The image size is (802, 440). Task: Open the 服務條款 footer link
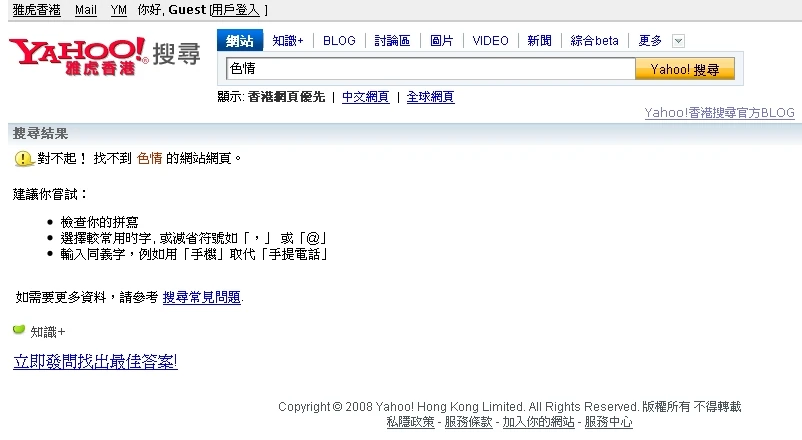[469, 422]
